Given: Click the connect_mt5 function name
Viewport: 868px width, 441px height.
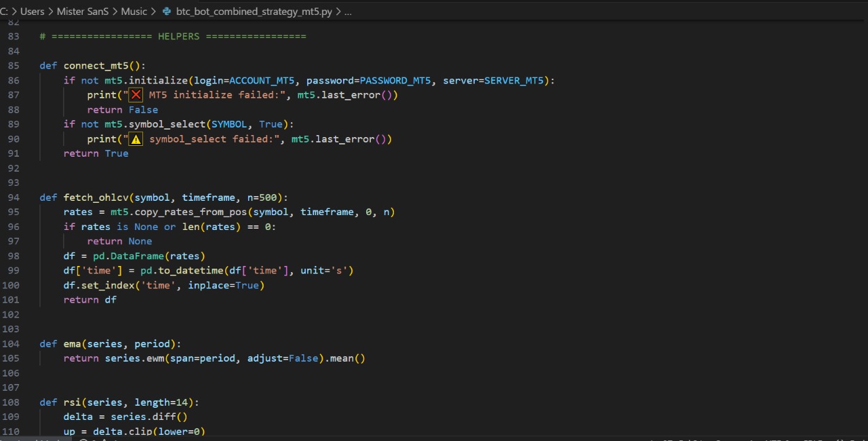Looking at the screenshot, I should click(96, 66).
